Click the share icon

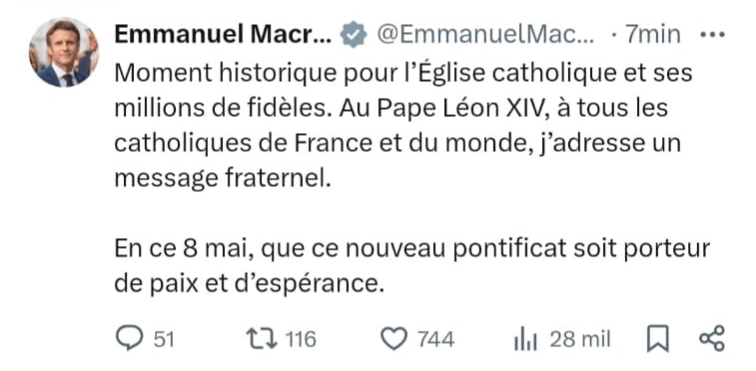click(712, 338)
